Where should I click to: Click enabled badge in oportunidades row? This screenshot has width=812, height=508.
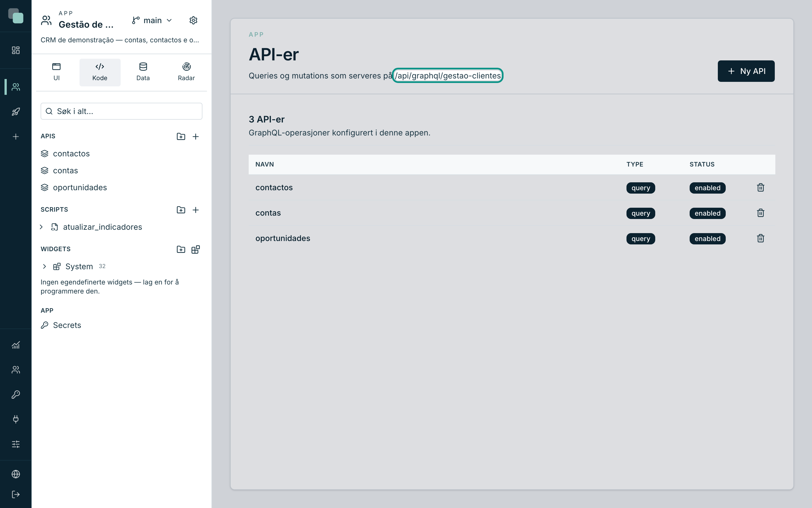pyautogui.click(x=707, y=238)
